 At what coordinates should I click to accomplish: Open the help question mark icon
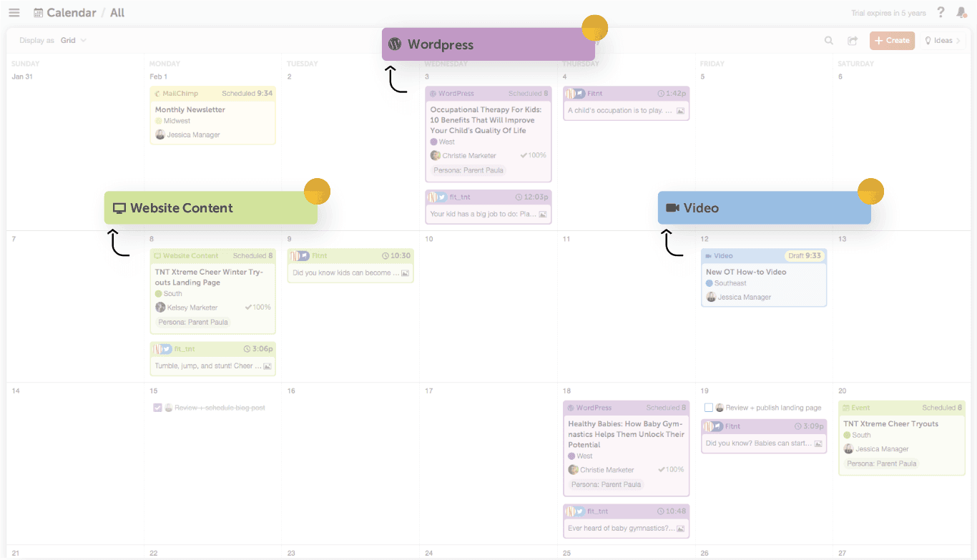pyautogui.click(x=941, y=13)
